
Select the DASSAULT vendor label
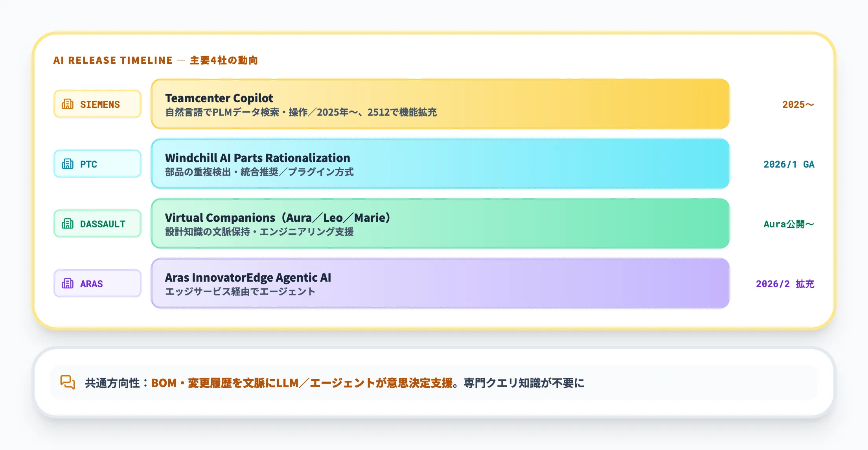coord(103,224)
